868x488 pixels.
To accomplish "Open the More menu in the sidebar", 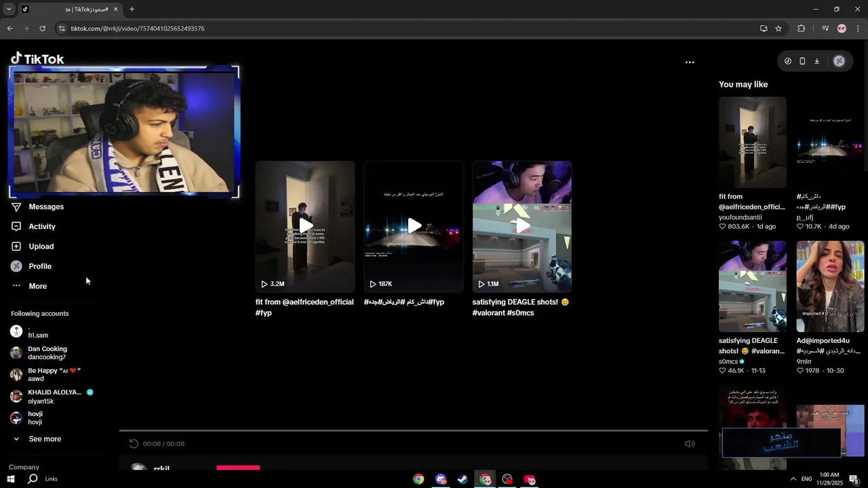I will tap(30, 286).
